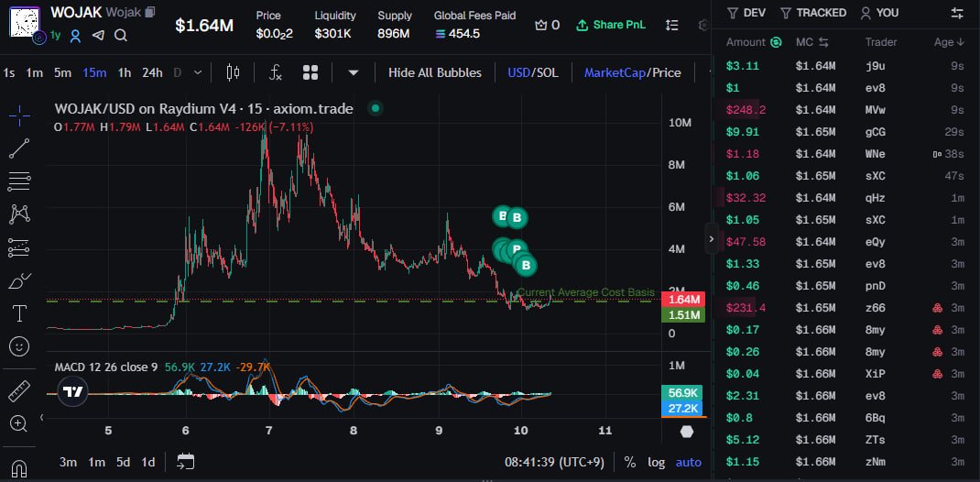Click the Hide All Bubbles button
The height and width of the screenshot is (482, 980).
pyautogui.click(x=434, y=72)
